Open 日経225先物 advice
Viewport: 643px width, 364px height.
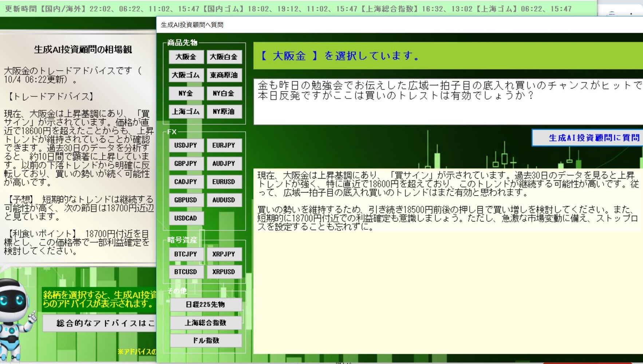206,305
